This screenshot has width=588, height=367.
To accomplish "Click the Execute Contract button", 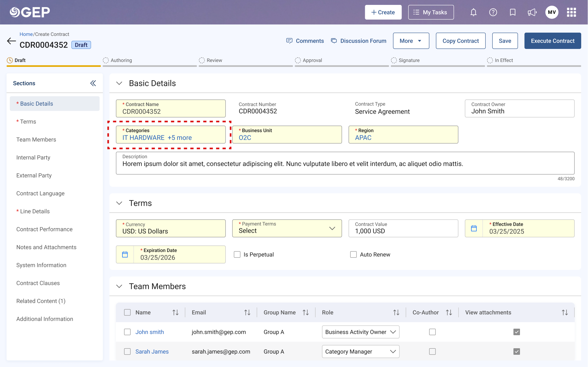I will pyautogui.click(x=553, y=41).
